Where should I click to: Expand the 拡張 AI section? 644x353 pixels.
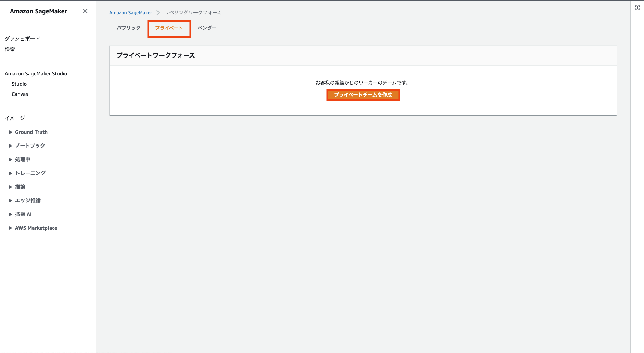pos(11,214)
